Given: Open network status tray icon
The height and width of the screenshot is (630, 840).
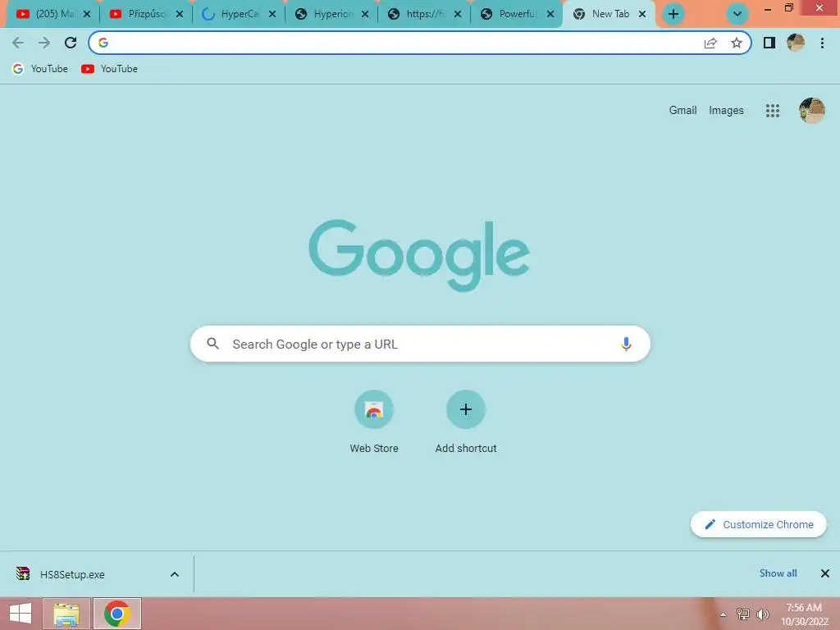Looking at the screenshot, I should (743, 614).
